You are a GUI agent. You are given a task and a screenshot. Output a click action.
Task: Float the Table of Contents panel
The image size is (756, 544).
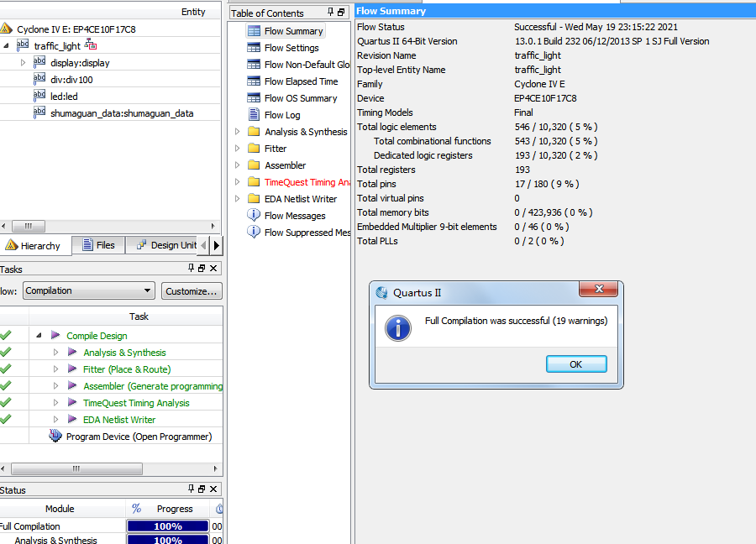pos(341,12)
